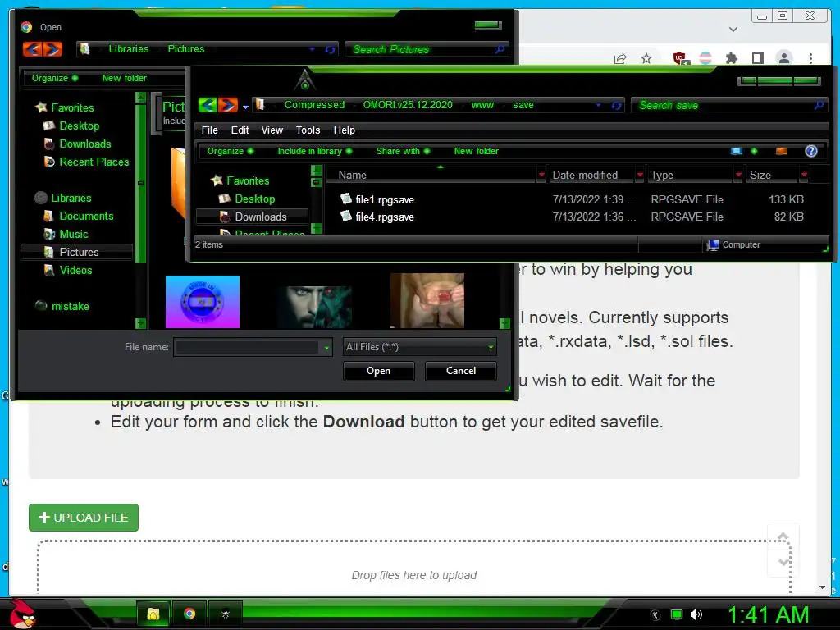840x630 pixels.
Task: Go back in the Open dialog
Action: coord(33,49)
